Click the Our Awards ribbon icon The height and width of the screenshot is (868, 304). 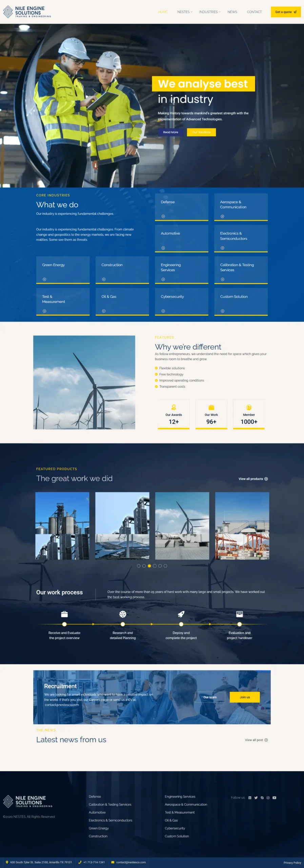174,407
